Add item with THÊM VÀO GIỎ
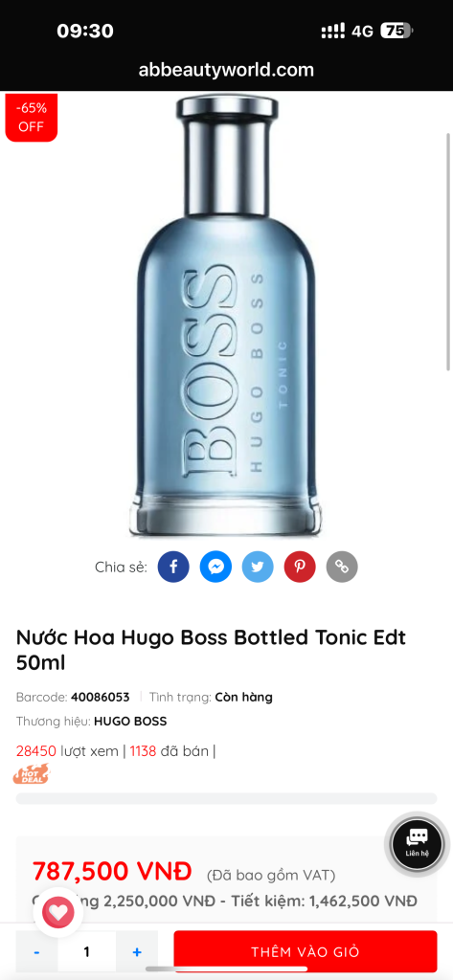453x980 pixels. tap(306, 952)
